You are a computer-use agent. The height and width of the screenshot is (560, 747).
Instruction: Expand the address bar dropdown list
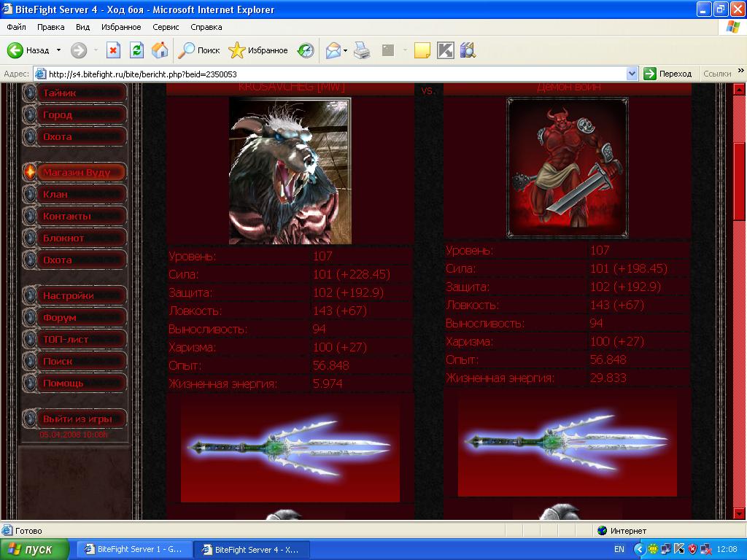coord(632,74)
